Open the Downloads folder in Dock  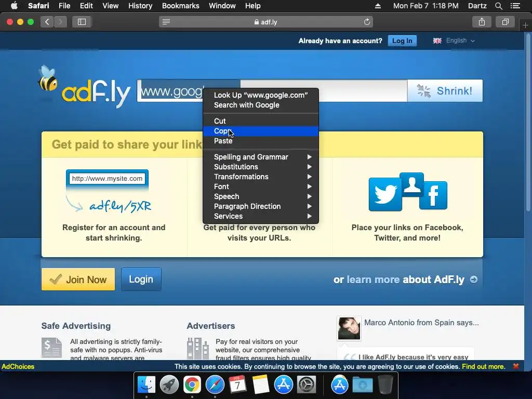[x=362, y=385]
